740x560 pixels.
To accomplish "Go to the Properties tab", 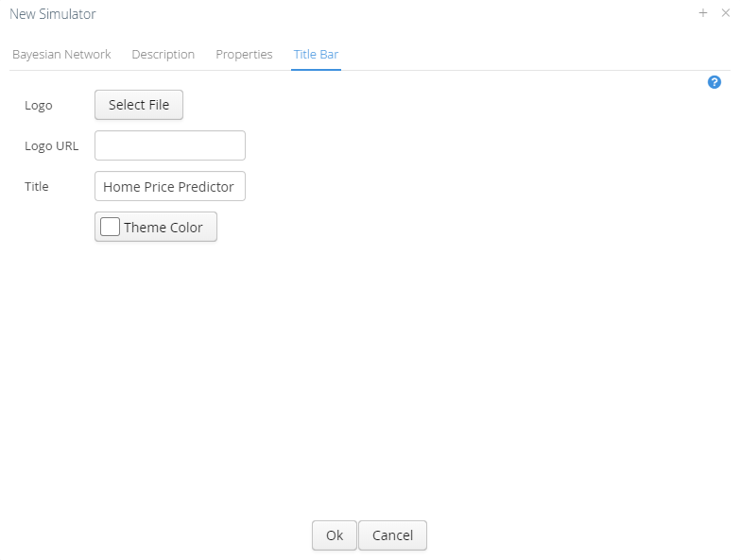I will [x=244, y=54].
